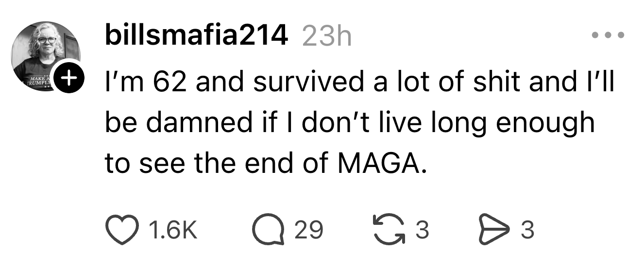This screenshot has width=644, height=270.
Task: Like the post with the heart icon
Action: coord(121,230)
